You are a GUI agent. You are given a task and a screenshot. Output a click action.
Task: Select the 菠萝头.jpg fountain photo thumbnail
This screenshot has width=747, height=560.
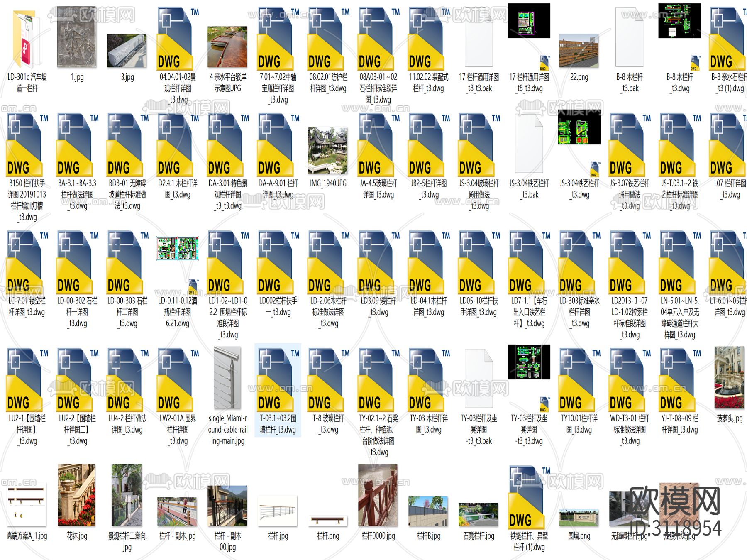pos(729,378)
